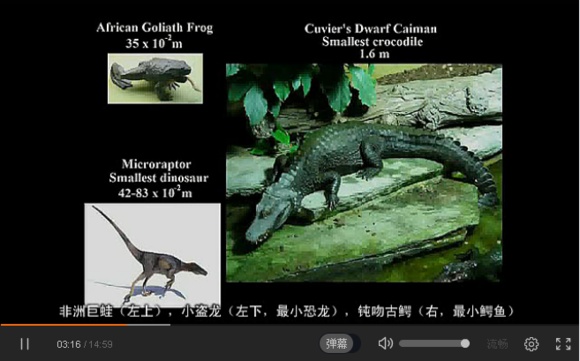The width and height of the screenshot is (580, 361).
Task: Click the orange played progress bar
Action: [64, 325]
